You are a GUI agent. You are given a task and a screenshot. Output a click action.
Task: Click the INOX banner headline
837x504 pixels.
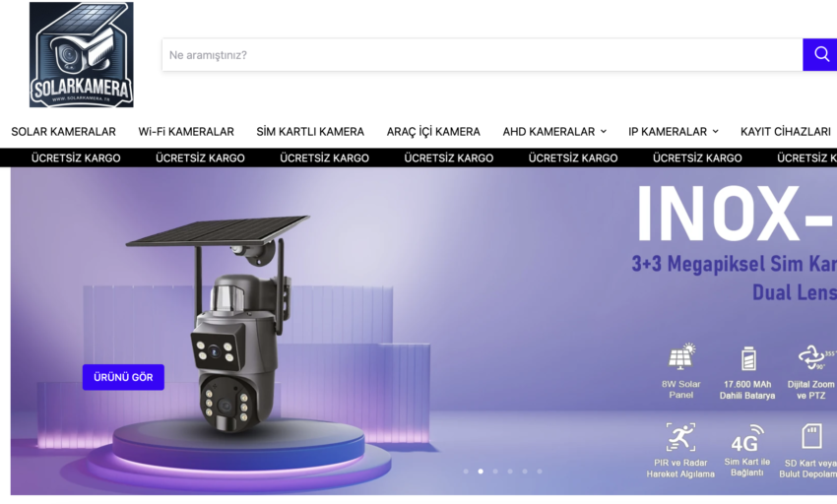tap(735, 214)
